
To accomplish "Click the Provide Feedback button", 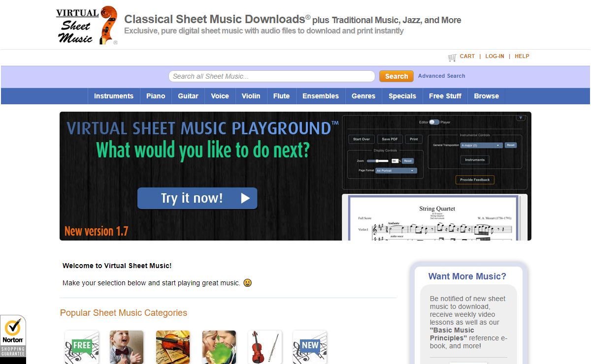I will pos(475,180).
